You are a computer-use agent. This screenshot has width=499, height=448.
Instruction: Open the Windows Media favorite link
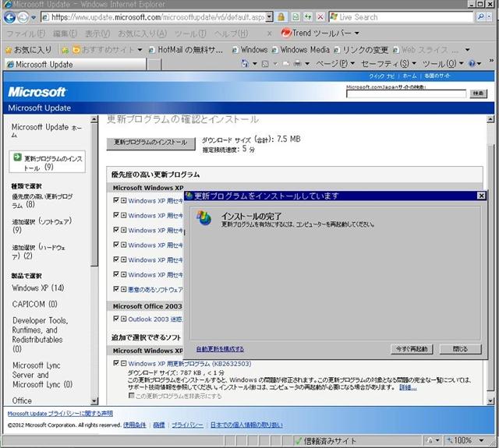(x=301, y=50)
